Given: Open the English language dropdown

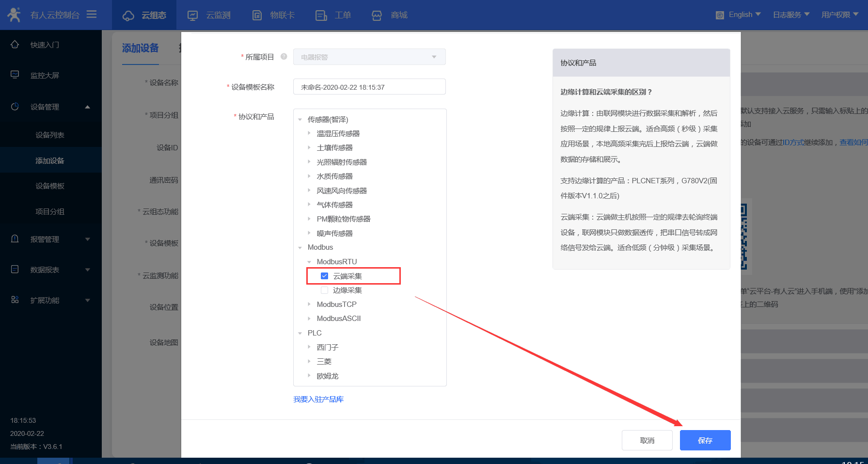Looking at the screenshot, I should point(739,15).
